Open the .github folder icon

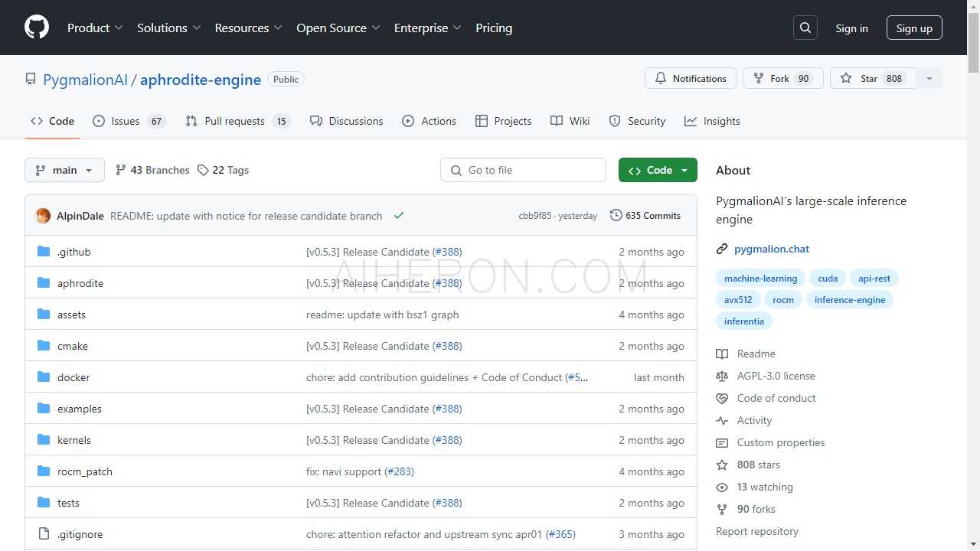44,252
